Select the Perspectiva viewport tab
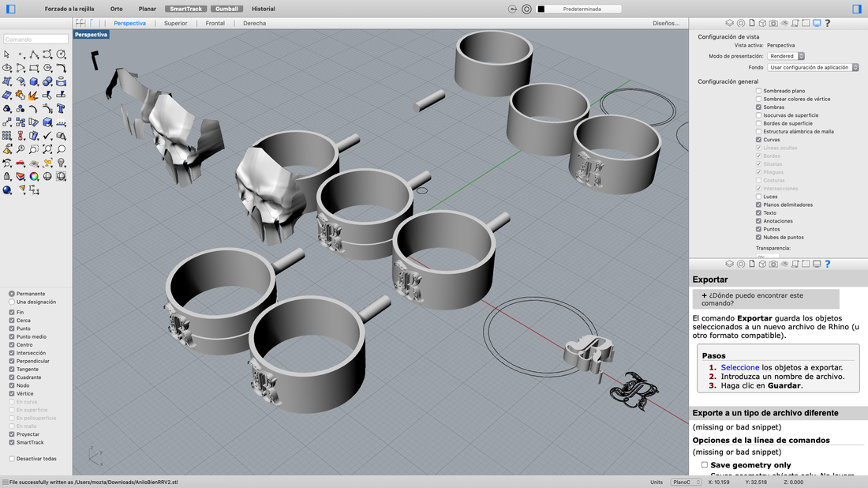Viewport: 868px width, 488px height. [x=129, y=23]
